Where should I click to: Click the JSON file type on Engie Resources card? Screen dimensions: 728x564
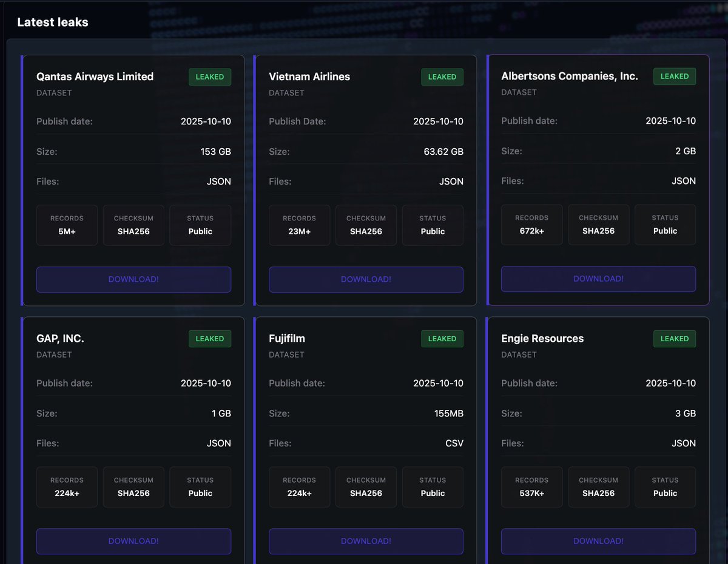[x=684, y=443]
